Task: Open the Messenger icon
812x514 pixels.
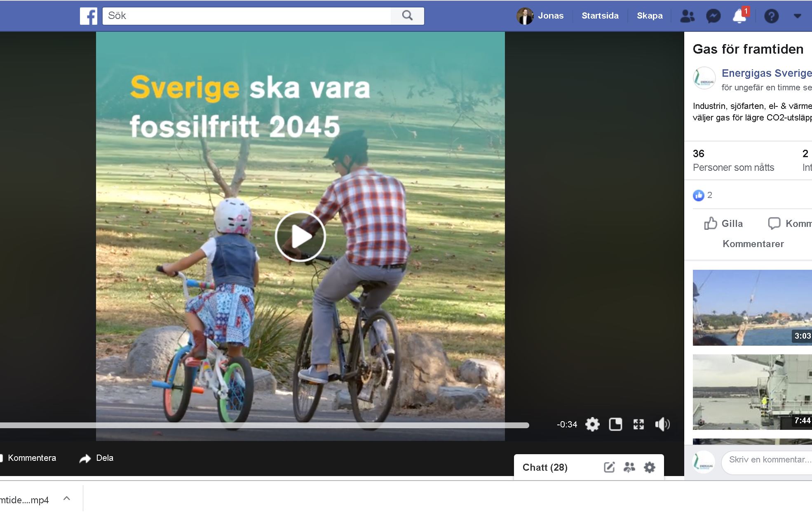Action: 713,16
